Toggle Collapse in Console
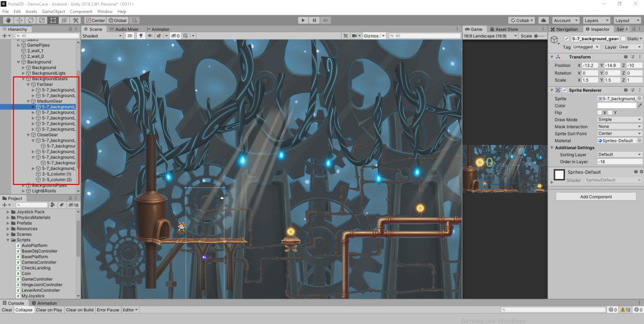644x324 pixels. [24, 310]
